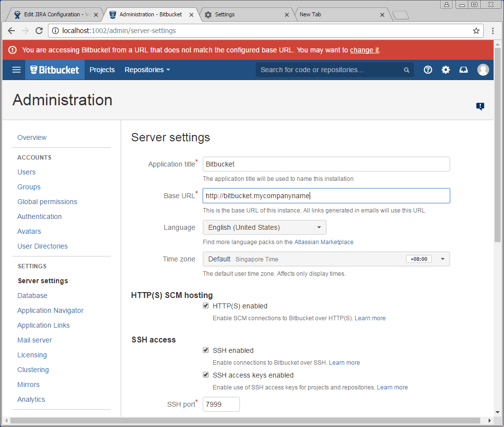Open the Overview sidebar link

[x=32, y=137]
